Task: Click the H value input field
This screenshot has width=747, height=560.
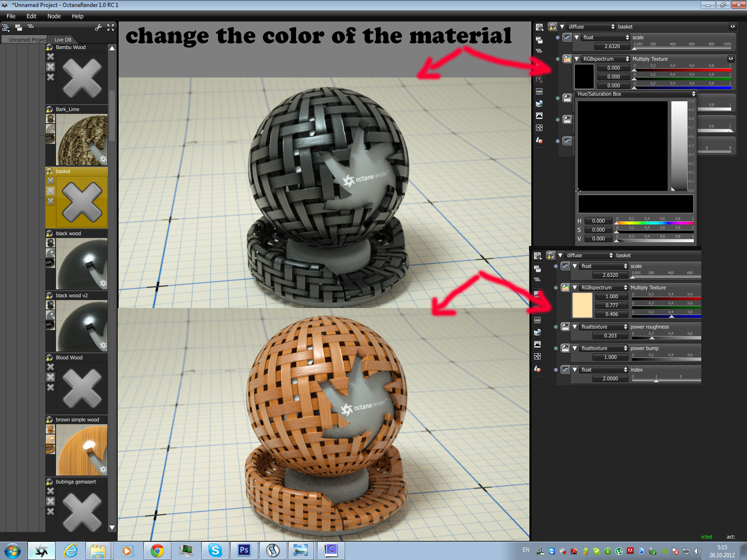Action: [599, 221]
